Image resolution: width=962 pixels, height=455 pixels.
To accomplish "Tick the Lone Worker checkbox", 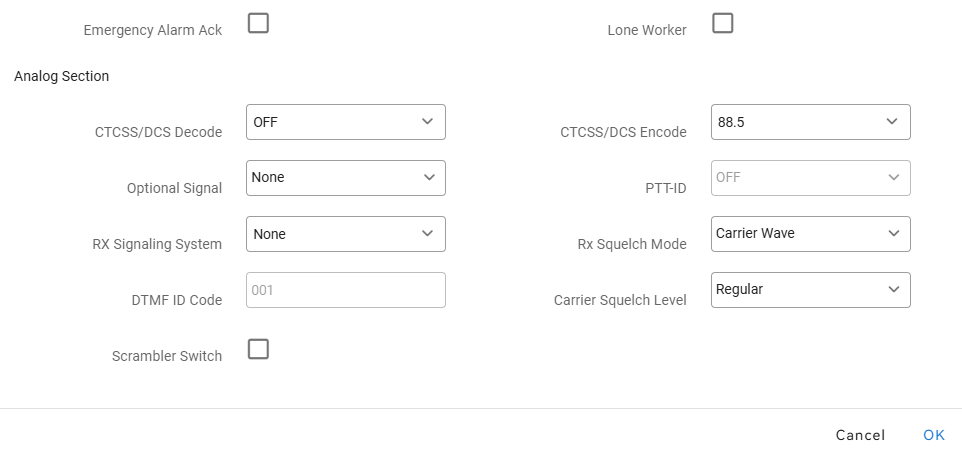I will 722,23.
